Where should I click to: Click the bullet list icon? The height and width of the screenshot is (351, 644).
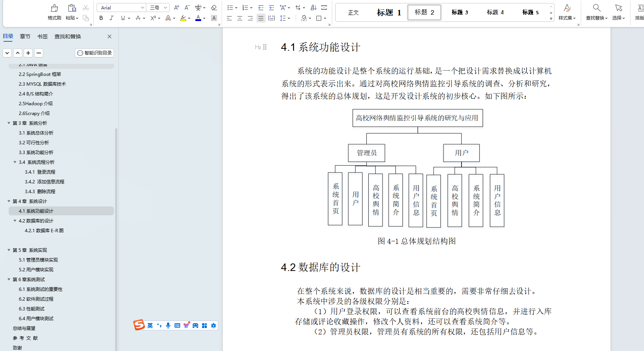click(230, 7)
